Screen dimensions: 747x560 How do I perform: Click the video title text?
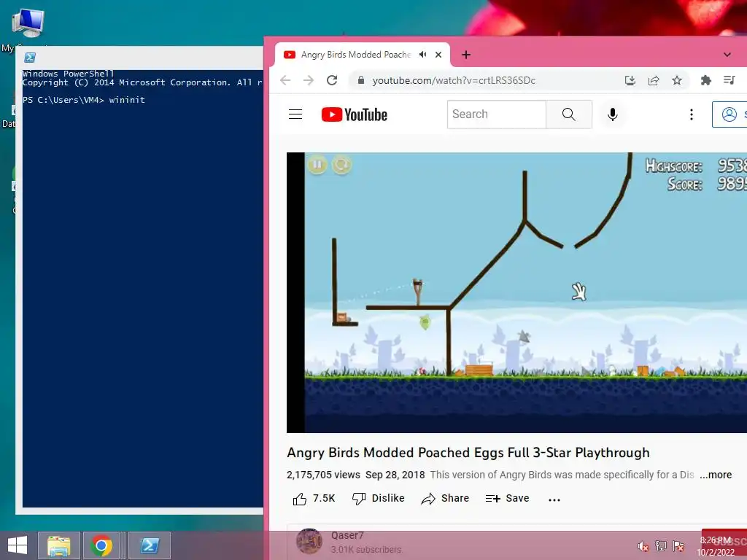(x=468, y=452)
